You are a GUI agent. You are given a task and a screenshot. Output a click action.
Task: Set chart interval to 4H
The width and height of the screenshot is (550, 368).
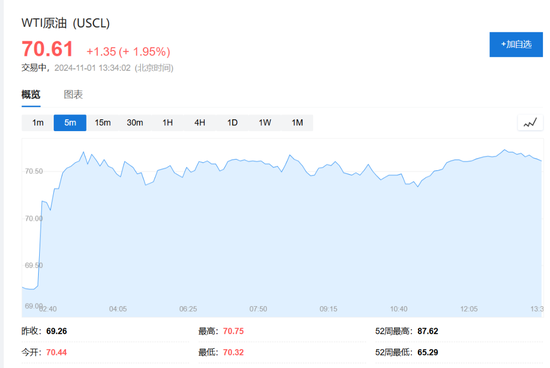[200, 123]
